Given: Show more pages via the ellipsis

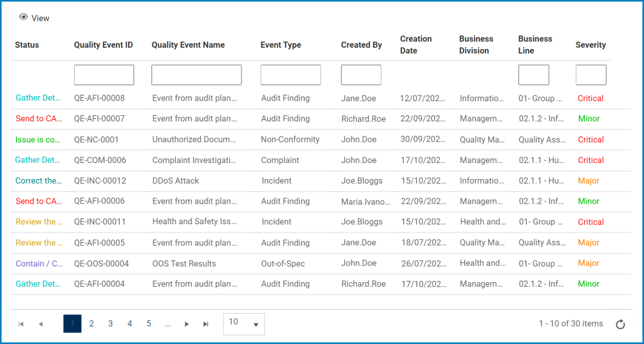Looking at the screenshot, I should [167, 324].
